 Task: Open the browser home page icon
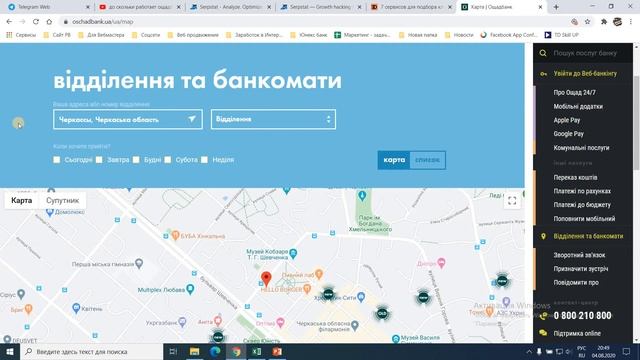[49, 22]
